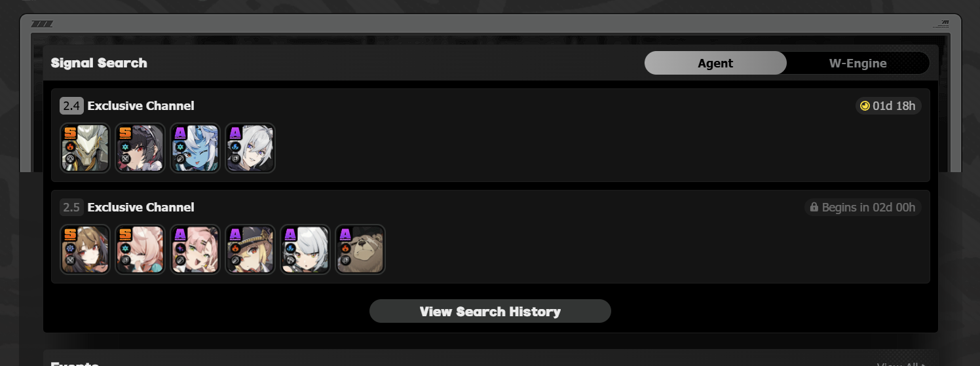This screenshot has height=366, width=980.
Task: Click the locked Begins in 02d 00h badge
Action: pos(863,208)
